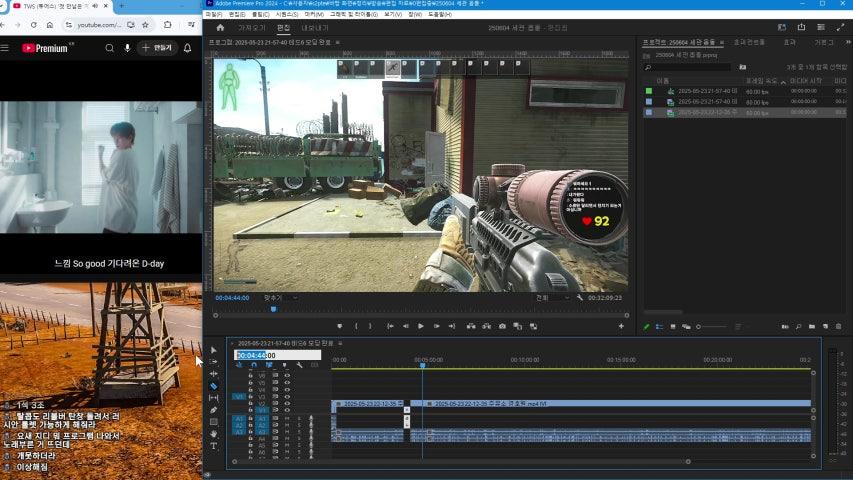This screenshot has width=853, height=480.
Task: Open Program monitor zoom fit dropdown
Action: (x=281, y=298)
